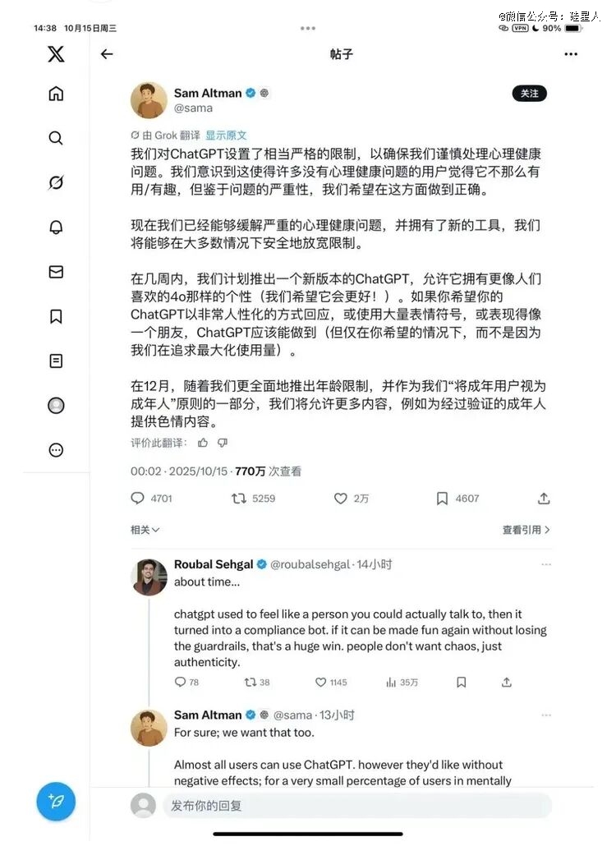Viewport: 616px width, 846px height.
Task: Open more options in the sidebar
Action: point(56,450)
